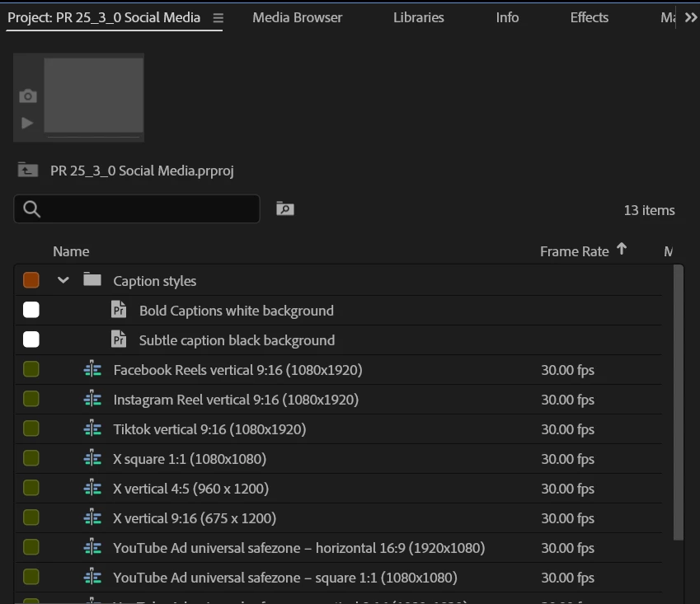Screen dimensions: 700x604
Task: Select YouTube Ad safezone square 1:1 sequence
Action: coord(284,578)
